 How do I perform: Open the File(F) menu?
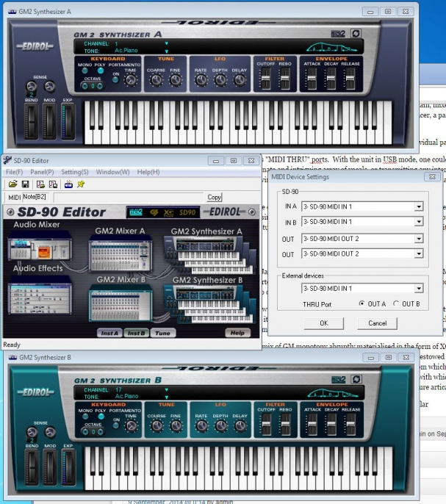point(14,172)
